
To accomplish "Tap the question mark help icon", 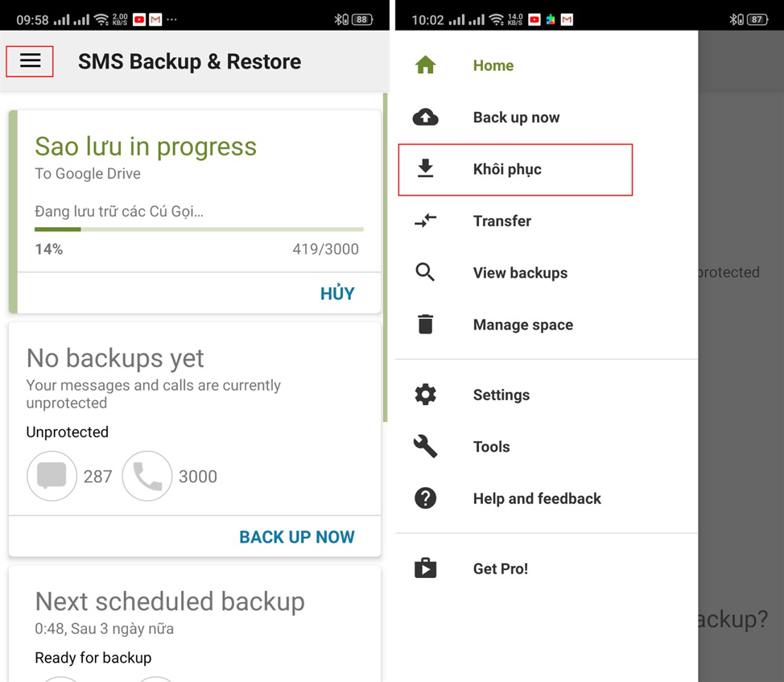I will click(x=425, y=498).
